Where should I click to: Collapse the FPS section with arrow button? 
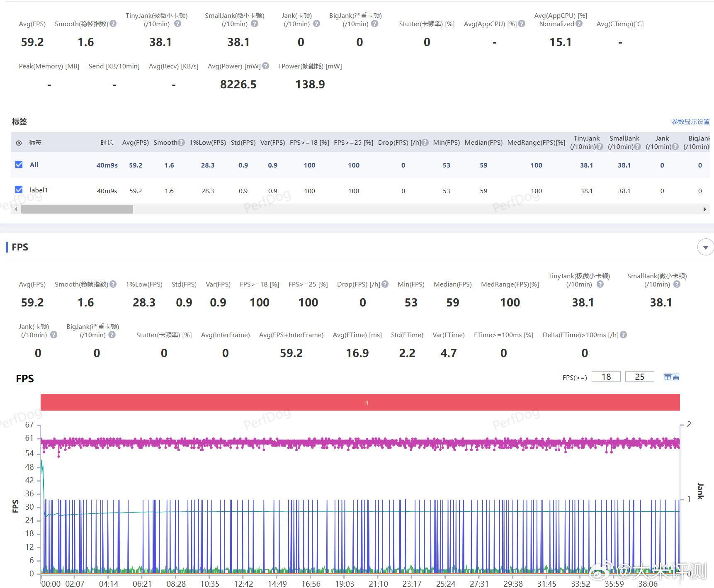pyautogui.click(x=705, y=248)
